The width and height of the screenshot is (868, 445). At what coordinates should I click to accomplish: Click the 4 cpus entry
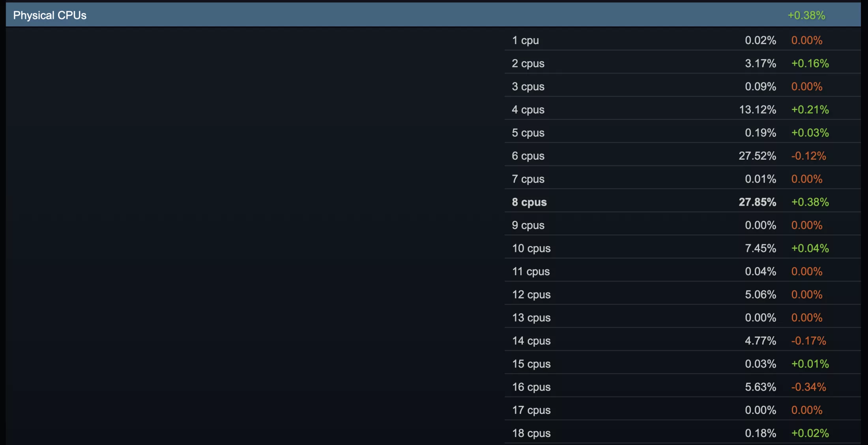(x=683, y=110)
